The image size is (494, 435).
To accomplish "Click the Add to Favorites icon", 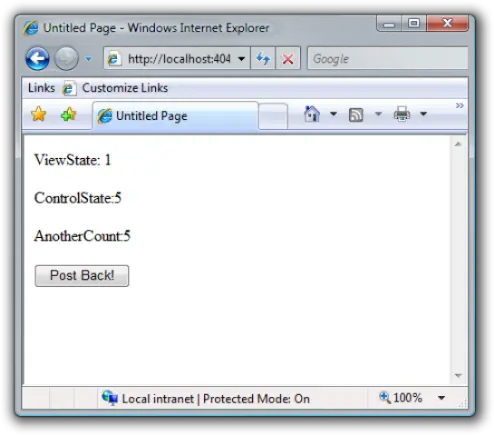I will click(69, 114).
